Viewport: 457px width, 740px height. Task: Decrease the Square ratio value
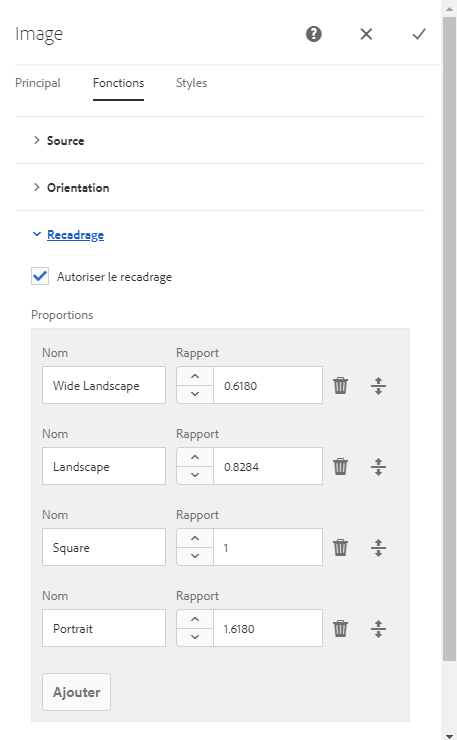click(195, 556)
